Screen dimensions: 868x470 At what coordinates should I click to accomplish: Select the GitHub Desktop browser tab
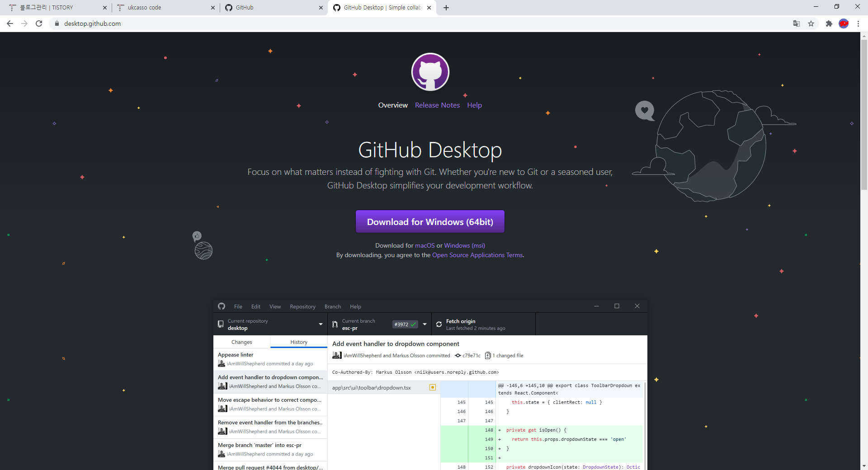pyautogui.click(x=382, y=8)
